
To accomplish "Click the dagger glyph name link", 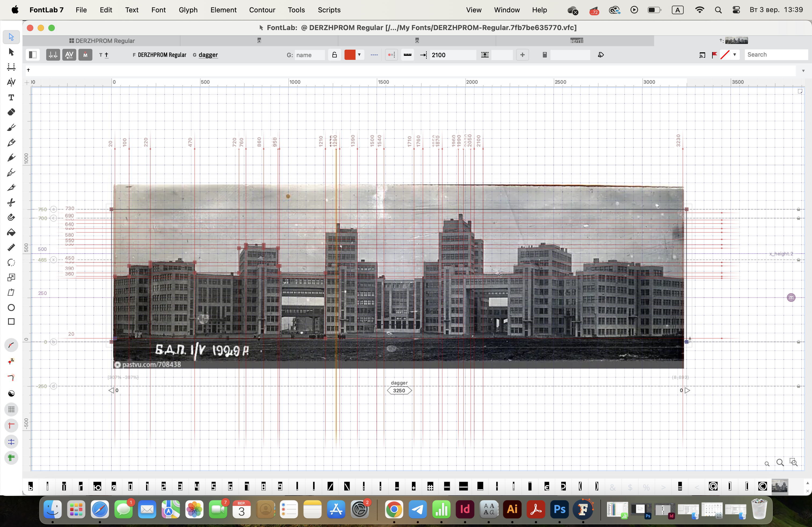I will [x=208, y=55].
